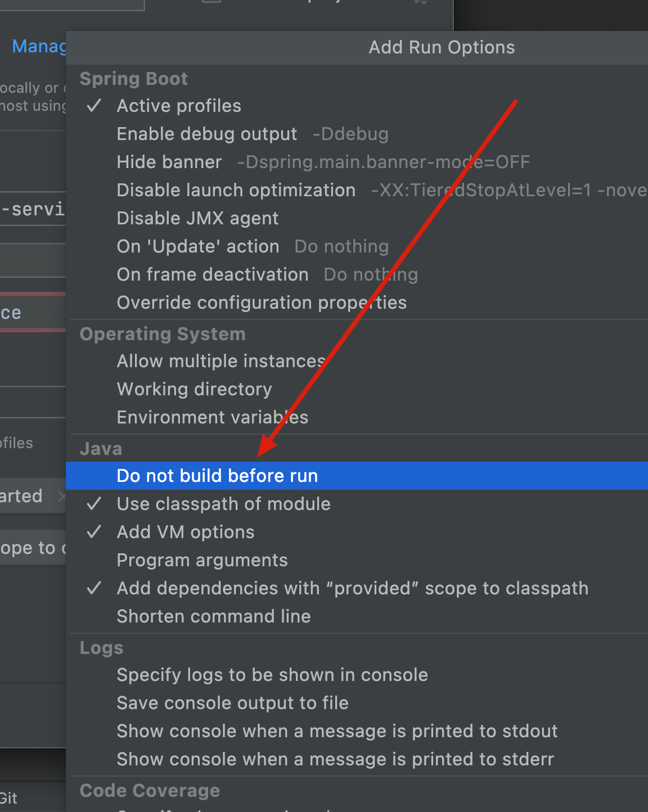The image size is (648, 812).
Task: Enable Allow multiple instances
Action: [x=221, y=361]
